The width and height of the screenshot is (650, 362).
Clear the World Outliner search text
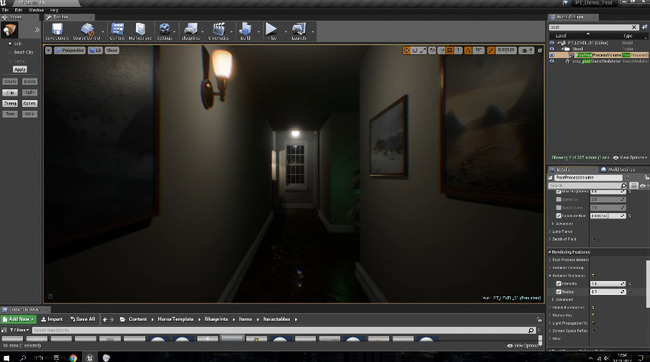[634, 27]
